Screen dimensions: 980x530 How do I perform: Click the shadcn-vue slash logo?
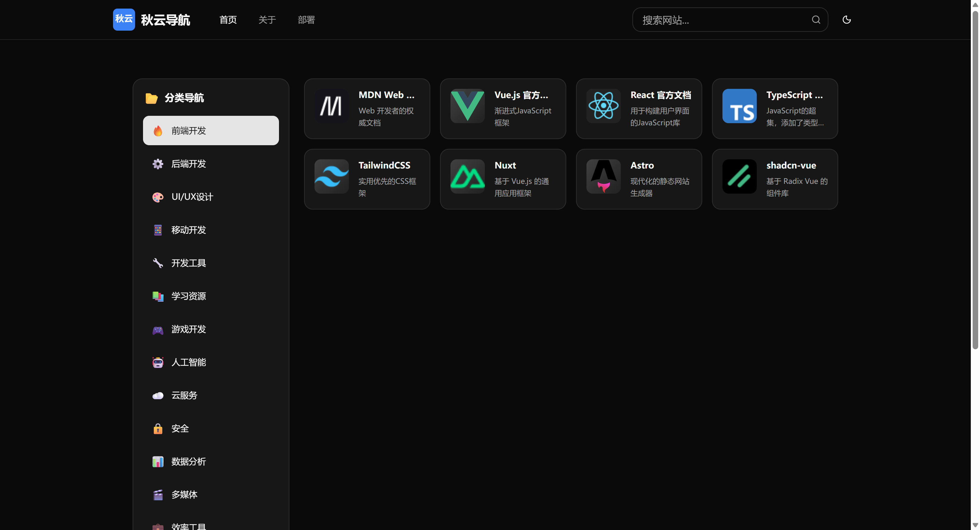739,176
